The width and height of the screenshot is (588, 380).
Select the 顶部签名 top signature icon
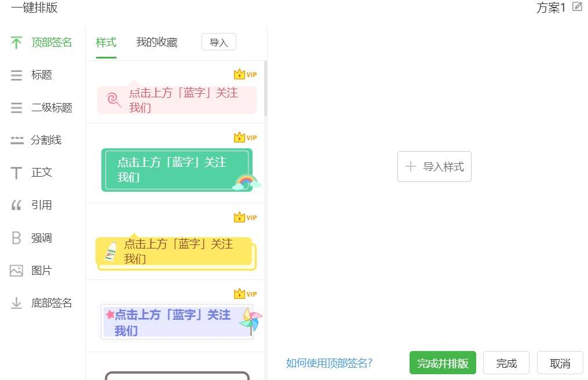(x=16, y=42)
